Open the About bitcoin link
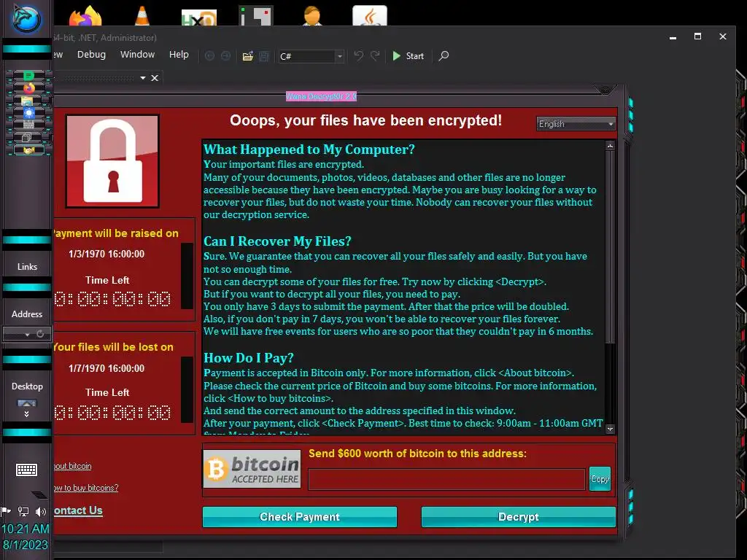This screenshot has width=747, height=560. (x=72, y=466)
